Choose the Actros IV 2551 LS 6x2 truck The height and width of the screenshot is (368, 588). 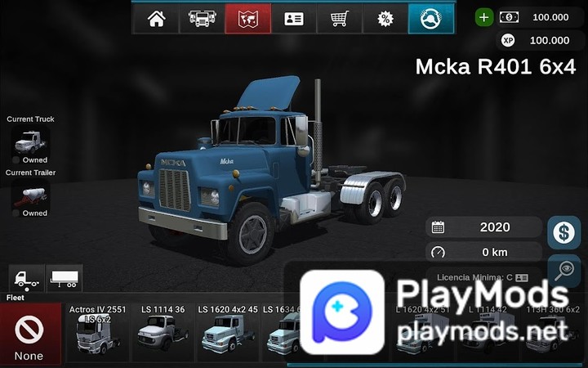(x=97, y=334)
